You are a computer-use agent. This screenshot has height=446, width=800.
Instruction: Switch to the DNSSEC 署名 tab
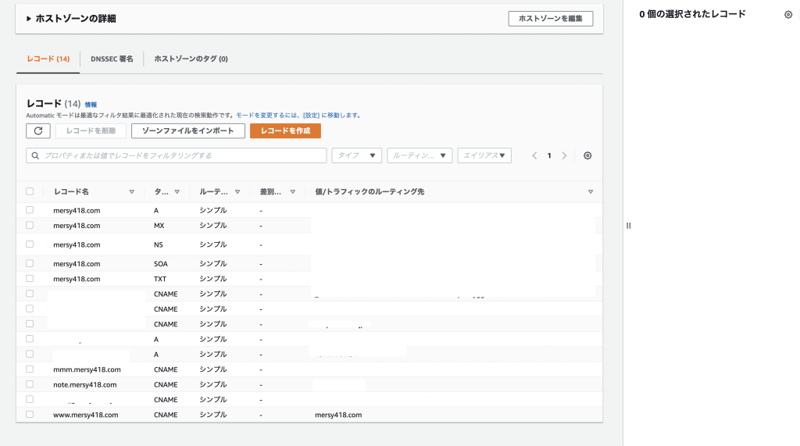pyautogui.click(x=111, y=59)
